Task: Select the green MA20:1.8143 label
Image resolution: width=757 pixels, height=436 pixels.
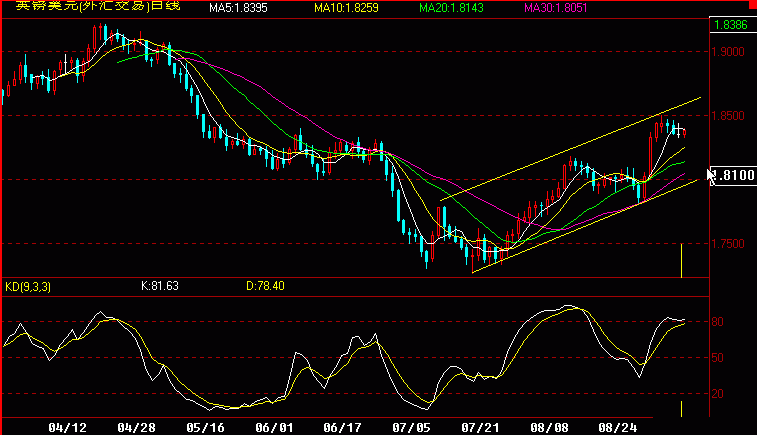Action: pyautogui.click(x=451, y=8)
